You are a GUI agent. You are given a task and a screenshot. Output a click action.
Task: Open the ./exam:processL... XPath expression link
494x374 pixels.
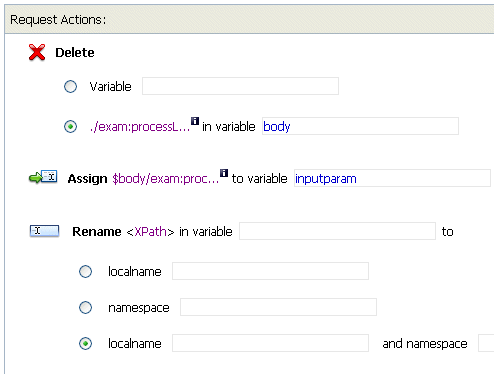(140, 127)
